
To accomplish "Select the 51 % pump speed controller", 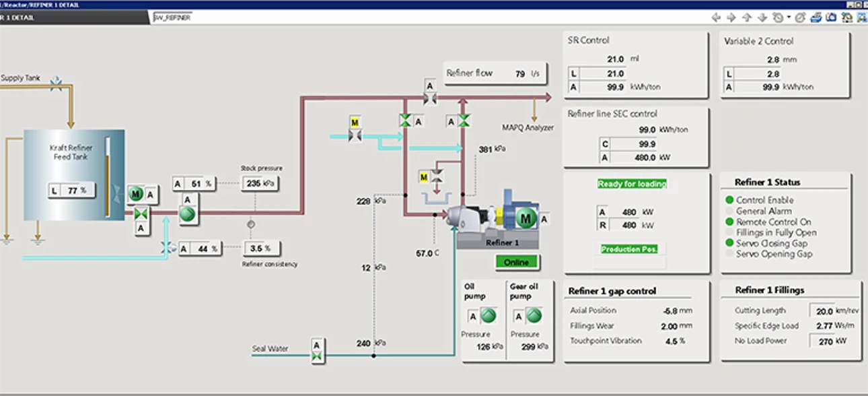I will (194, 184).
